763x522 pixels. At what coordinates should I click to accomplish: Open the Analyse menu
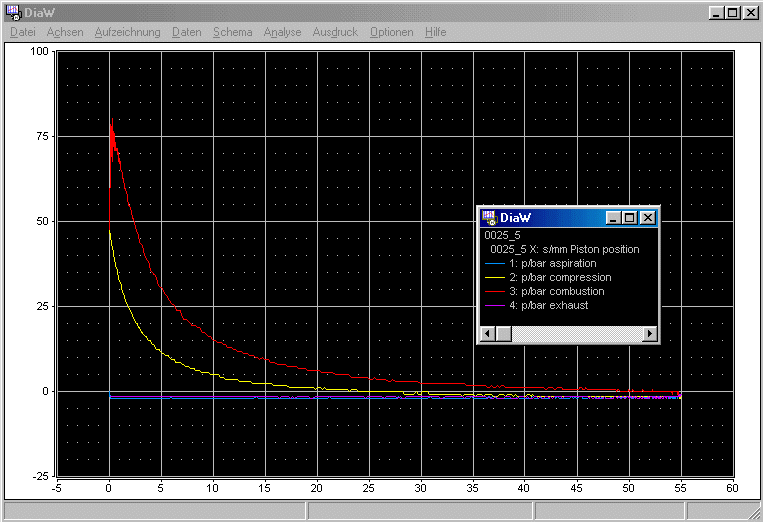point(282,32)
